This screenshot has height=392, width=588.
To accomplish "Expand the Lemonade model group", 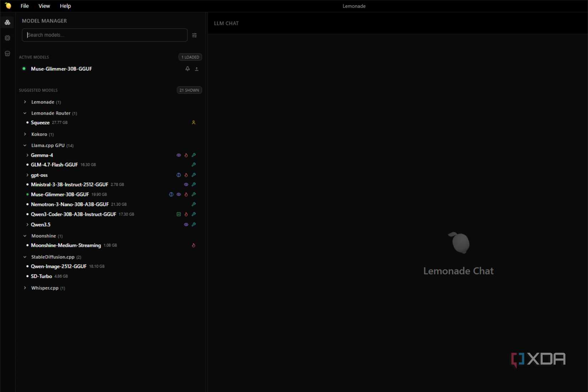I will point(25,102).
